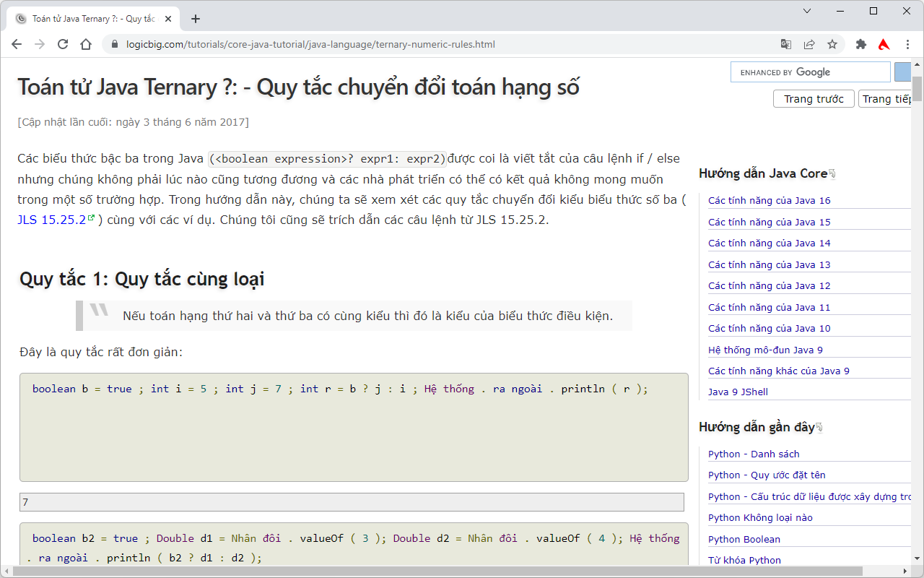The height and width of the screenshot is (578, 924).
Task: Click the page title Toán tử Java Ternary
Action: point(298,87)
